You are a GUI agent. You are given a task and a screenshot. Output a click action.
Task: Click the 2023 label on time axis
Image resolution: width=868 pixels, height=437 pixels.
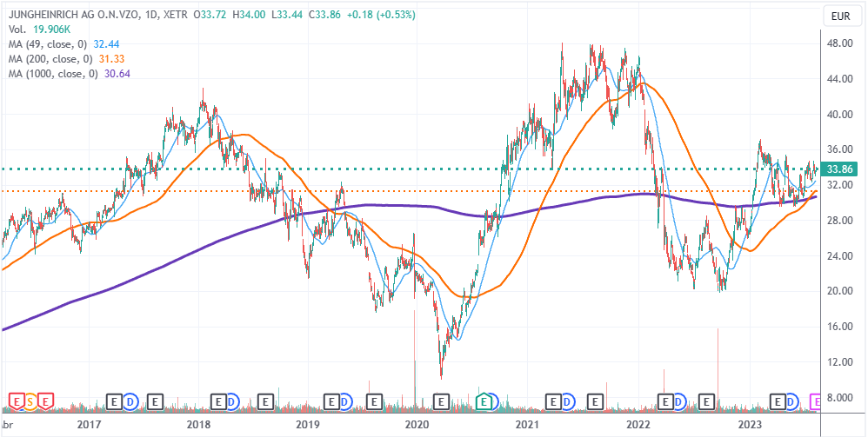tap(751, 425)
